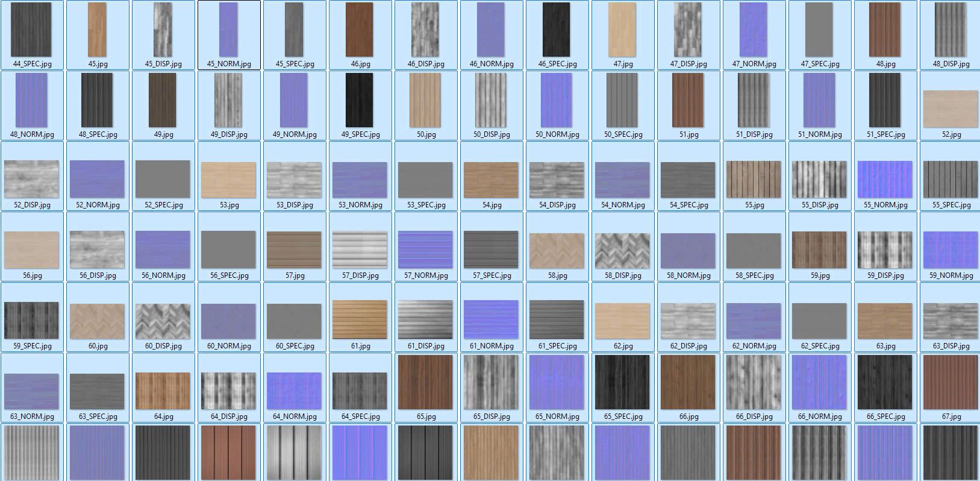Select the 66_NORM.jpg normal map
980x481 pixels.
[x=820, y=382]
